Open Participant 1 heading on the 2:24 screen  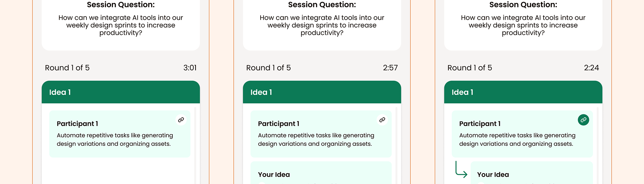pyautogui.click(x=480, y=124)
